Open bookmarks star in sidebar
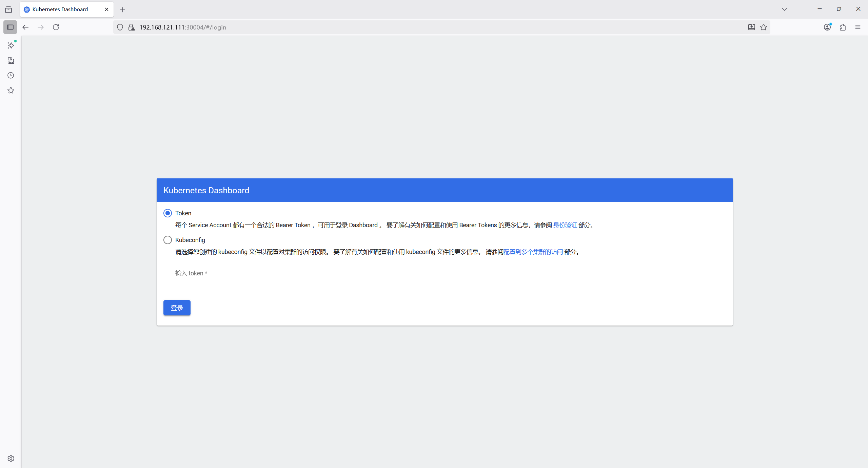The width and height of the screenshot is (868, 468). pos(11,90)
